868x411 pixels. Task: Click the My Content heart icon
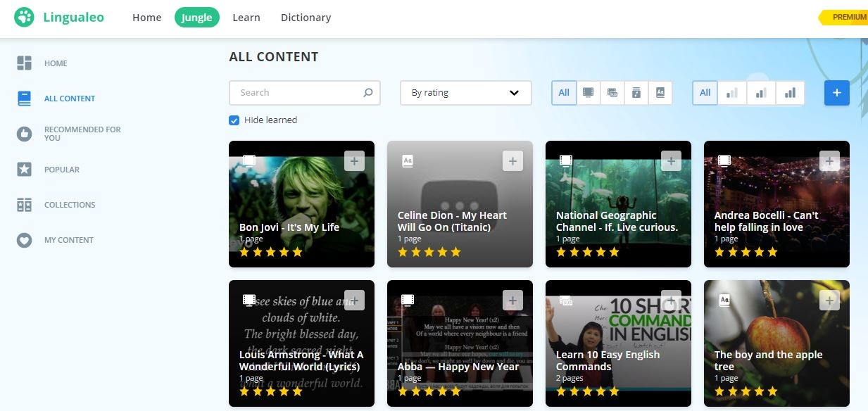(x=25, y=240)
